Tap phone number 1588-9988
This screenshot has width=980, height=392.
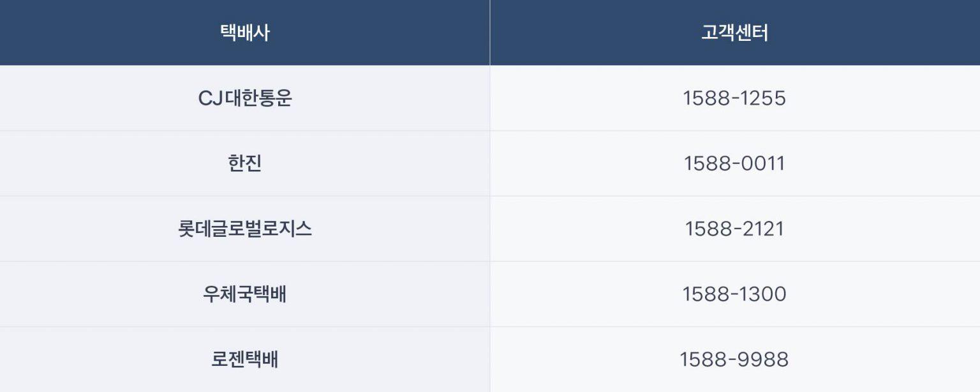point(734,359)
